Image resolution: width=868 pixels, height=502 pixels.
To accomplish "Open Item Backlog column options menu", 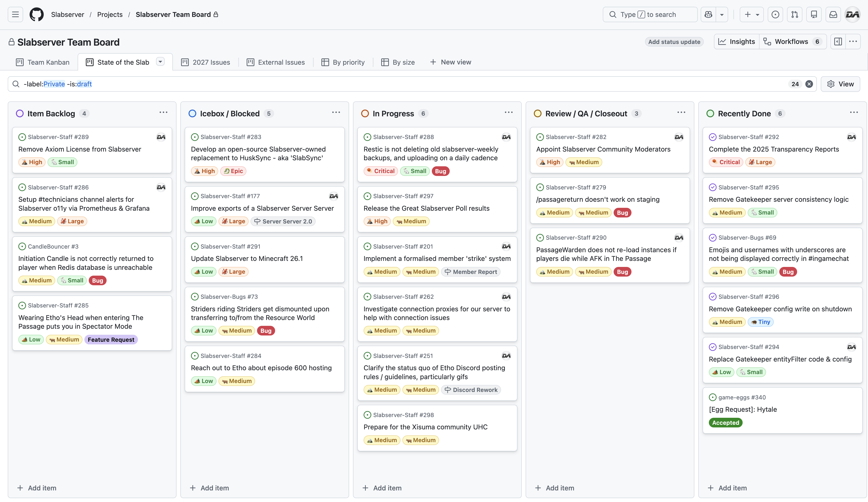I will 163,113.
